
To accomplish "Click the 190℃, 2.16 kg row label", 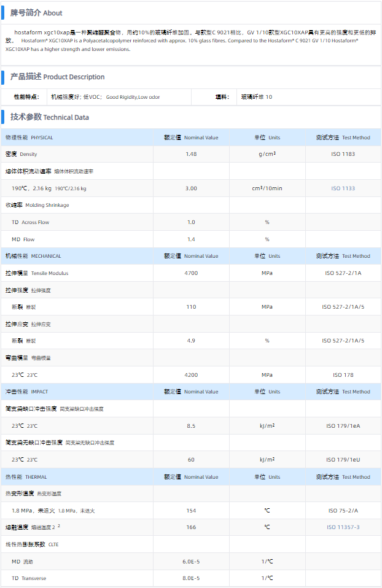I will 49,188.
